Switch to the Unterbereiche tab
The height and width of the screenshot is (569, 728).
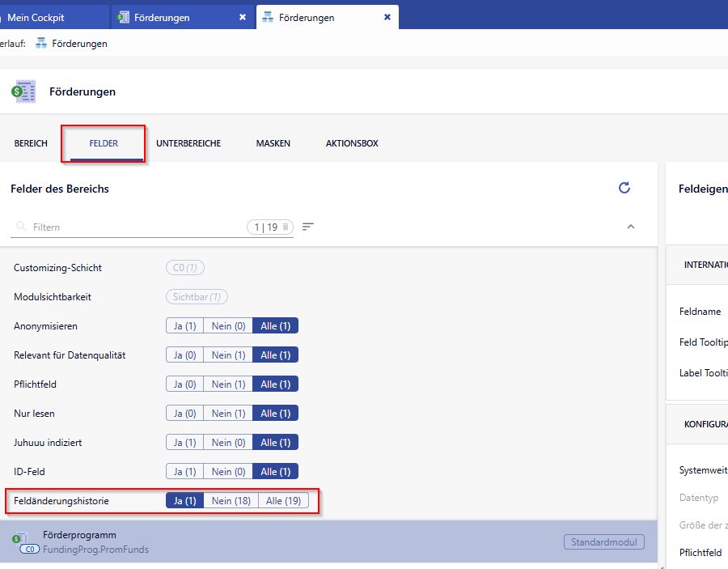point(188,143)
